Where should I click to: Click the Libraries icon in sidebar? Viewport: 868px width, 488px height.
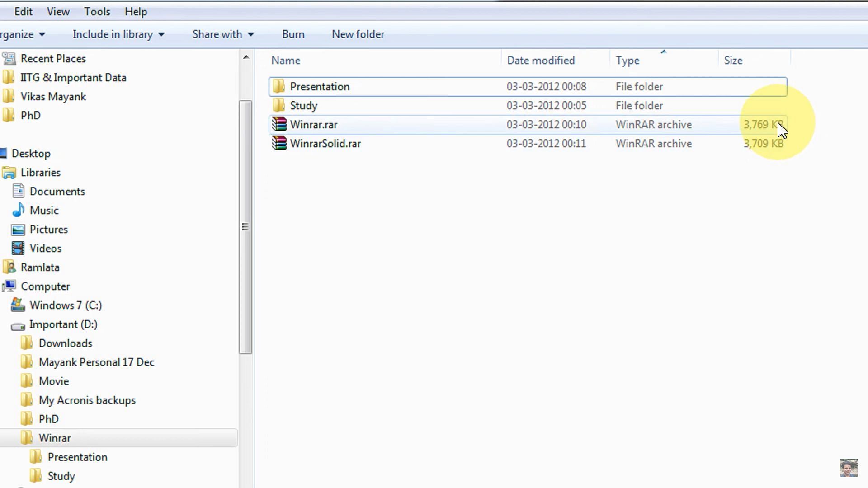pos(9,172)
